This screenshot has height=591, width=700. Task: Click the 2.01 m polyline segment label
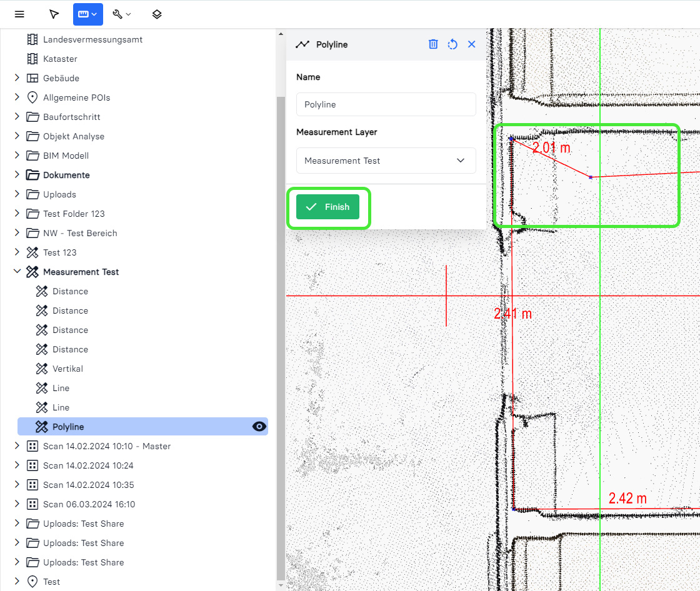[551, 148]
